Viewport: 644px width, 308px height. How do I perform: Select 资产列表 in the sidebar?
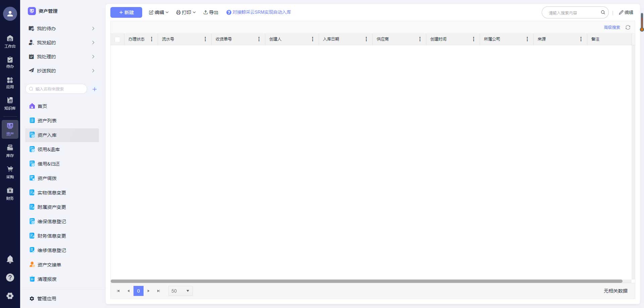47,121
